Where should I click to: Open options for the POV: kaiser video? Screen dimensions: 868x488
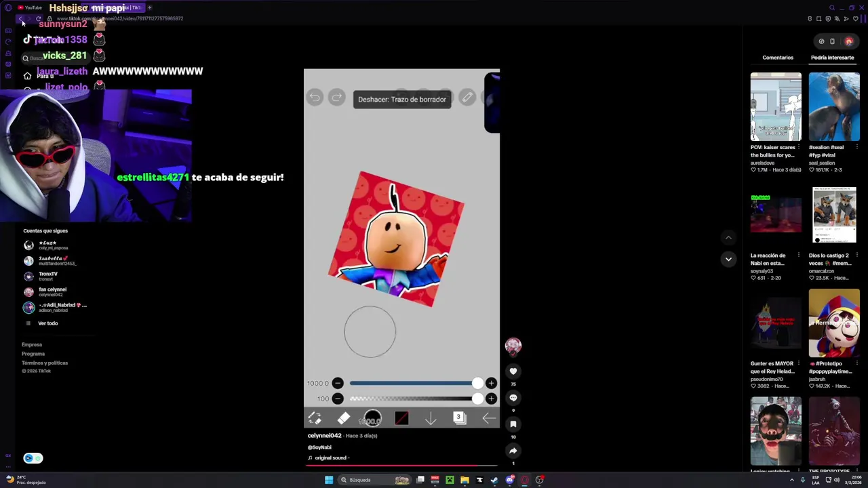798,147
